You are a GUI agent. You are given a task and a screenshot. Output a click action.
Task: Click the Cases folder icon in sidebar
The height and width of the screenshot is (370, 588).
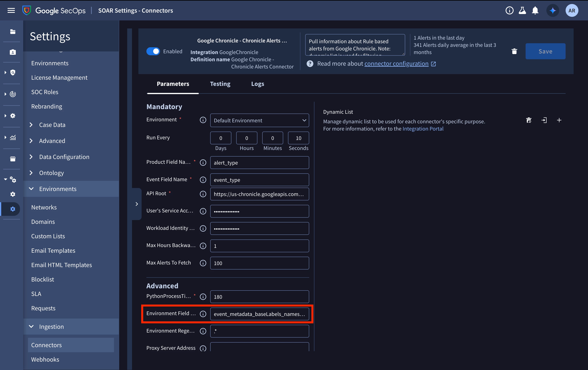[x=13, y=31]
